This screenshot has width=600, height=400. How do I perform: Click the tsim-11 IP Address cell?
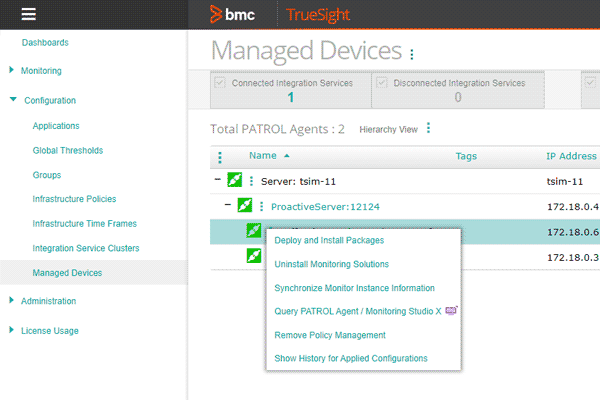pyautogui.click(x=565, y=181)
